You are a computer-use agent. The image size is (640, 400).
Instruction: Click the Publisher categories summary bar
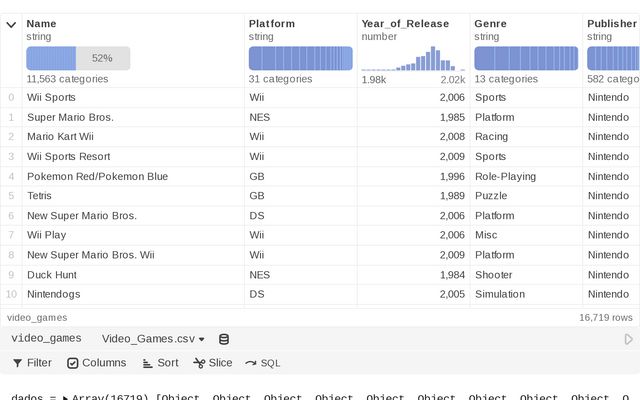(x=613, y=58)
